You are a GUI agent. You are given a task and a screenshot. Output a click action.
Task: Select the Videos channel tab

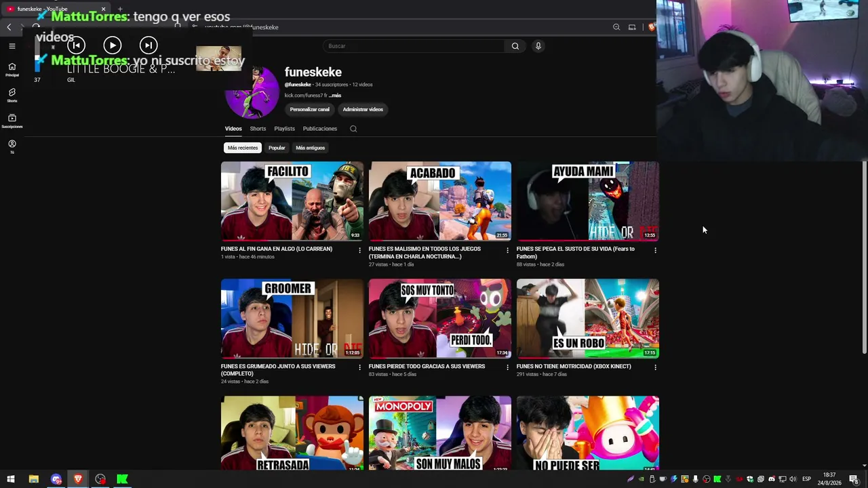(233, 129)
